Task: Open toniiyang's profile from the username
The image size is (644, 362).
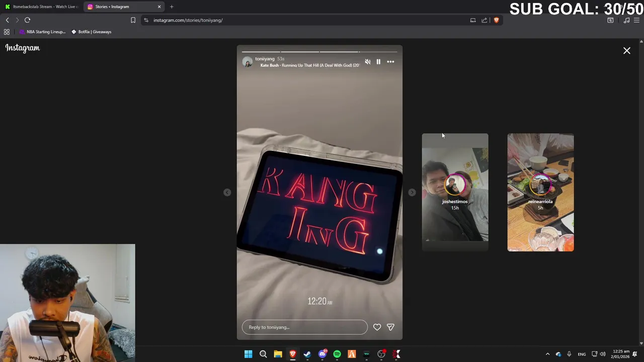Action: coord(265,59)
